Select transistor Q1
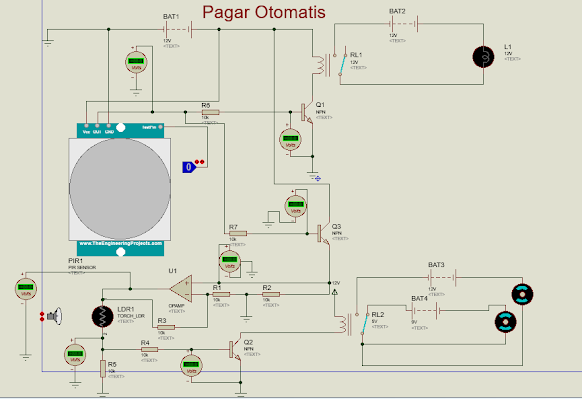The height and width of the screenshot is (399, 582). coord(307,112)
